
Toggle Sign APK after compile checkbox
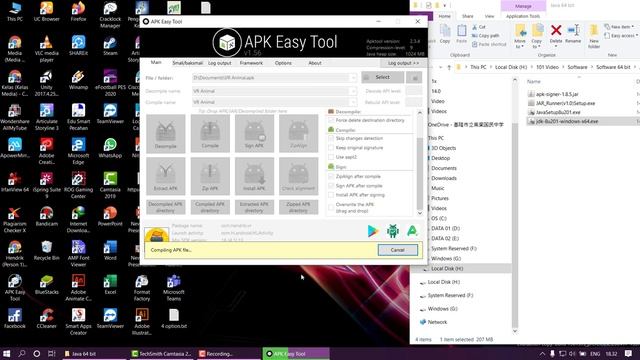(x=331, y=186)
